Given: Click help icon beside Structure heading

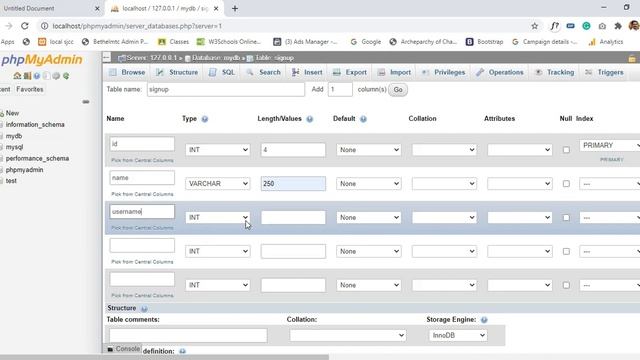Looking at the screenshot, I should 144,309.
